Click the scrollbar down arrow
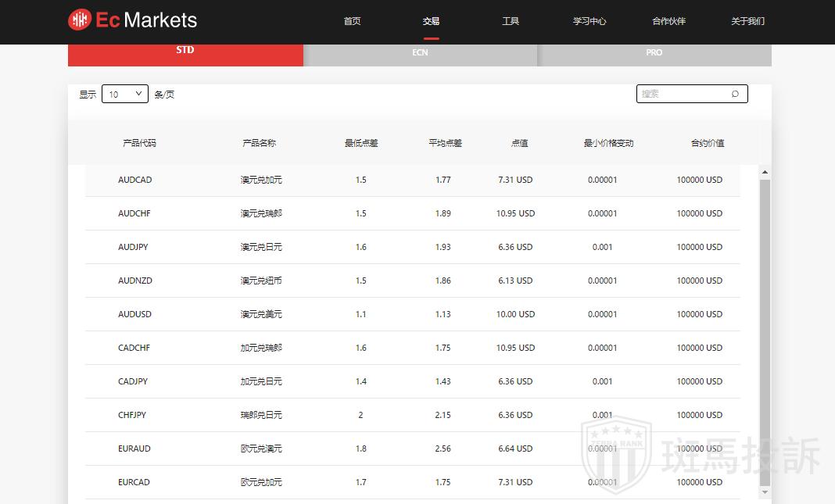The image size is (835, 504). tap(765, 492)
